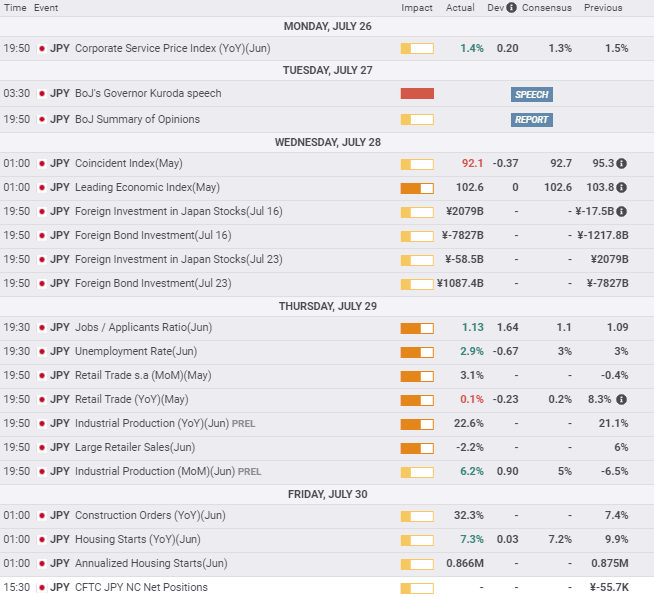Click the Previous column header
This screenshot has width=654, height=597.
tap(603, 8)
